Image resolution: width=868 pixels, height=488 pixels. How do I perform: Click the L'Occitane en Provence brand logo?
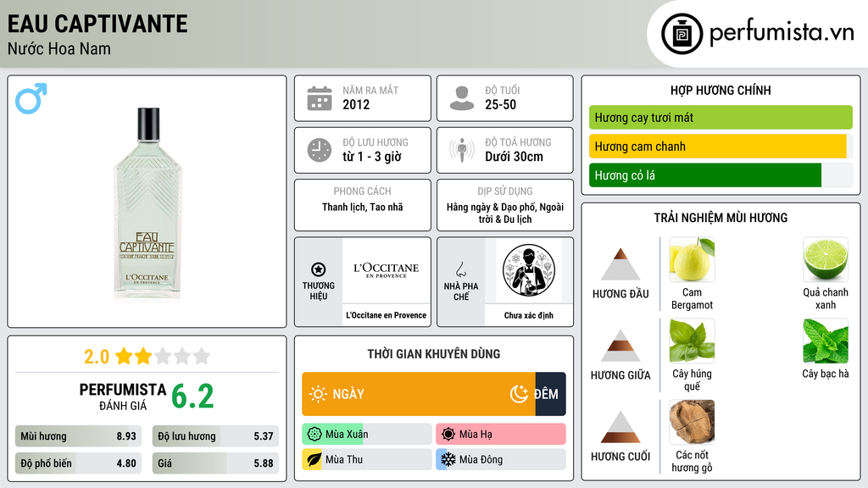387,270
